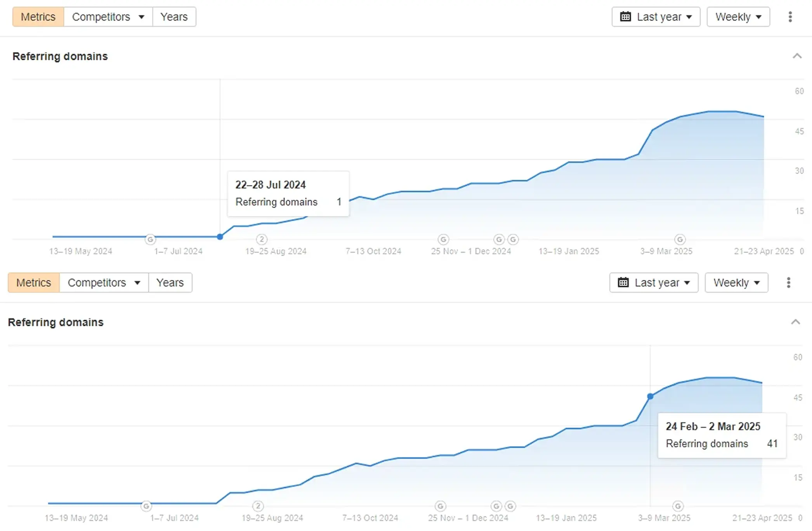Click the G marker near 1–7 Jul 2024 in the top chart
Image resolution: width=812 pixels, height=531 pixels.
click(150, 239)
